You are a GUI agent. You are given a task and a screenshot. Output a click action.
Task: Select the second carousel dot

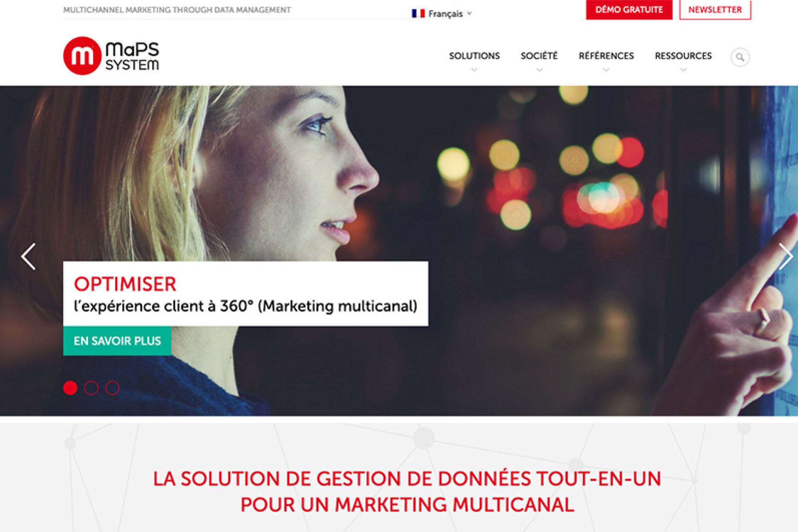[91, 388]
